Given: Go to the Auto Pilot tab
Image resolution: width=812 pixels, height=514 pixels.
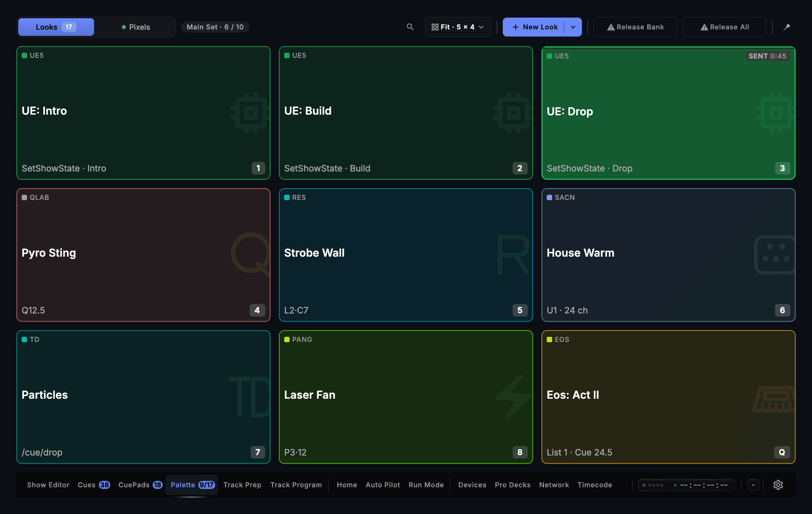Looking at the screenshot, I should [383, 485].
